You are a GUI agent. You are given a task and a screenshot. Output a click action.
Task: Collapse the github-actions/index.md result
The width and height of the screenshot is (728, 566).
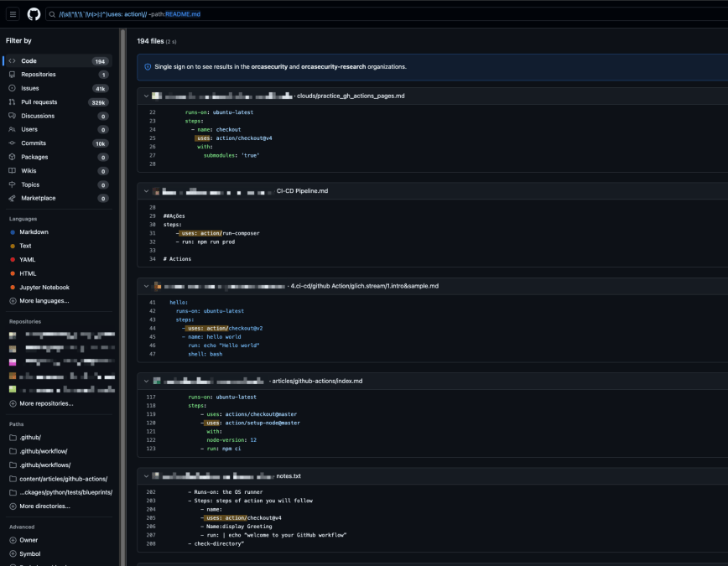(146, 381)
